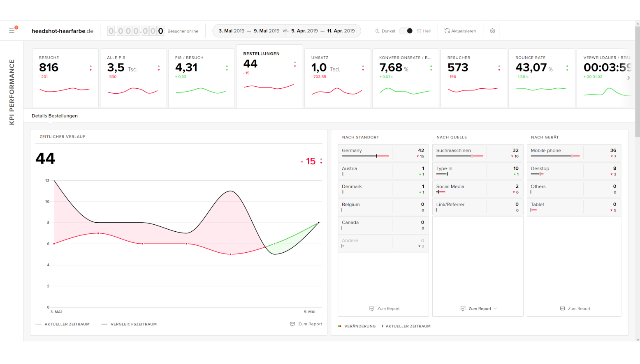Select the Belgium row
The height and width of the screenshot is (364, 640).
click(383, 207)
